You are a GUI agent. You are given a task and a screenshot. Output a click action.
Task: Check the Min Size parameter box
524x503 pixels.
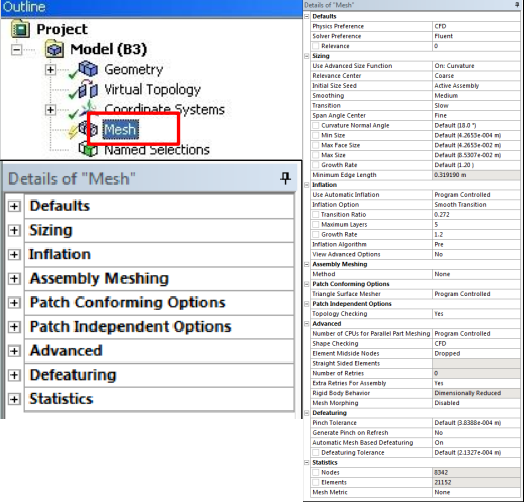[x=315, y=135]
